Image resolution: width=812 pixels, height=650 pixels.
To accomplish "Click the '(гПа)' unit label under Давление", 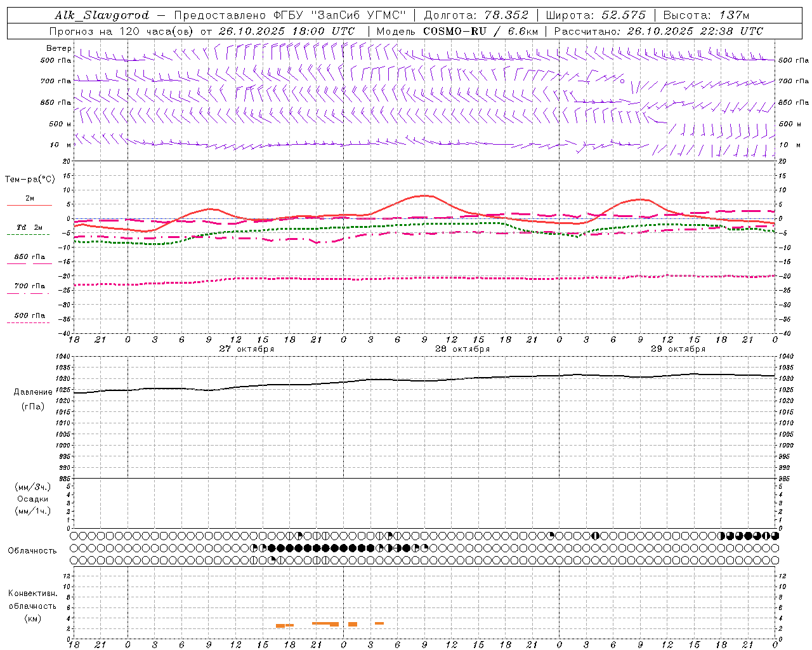I will pyautogui.click(x=33, y=406).
